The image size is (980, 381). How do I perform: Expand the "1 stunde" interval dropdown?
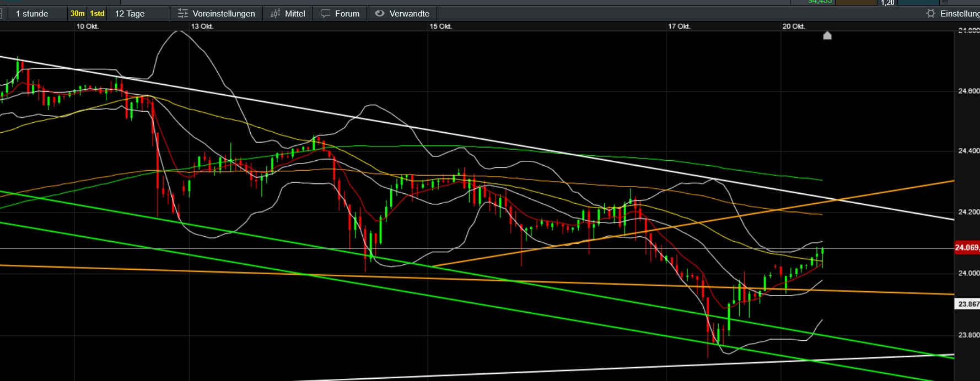pos(32,14)
